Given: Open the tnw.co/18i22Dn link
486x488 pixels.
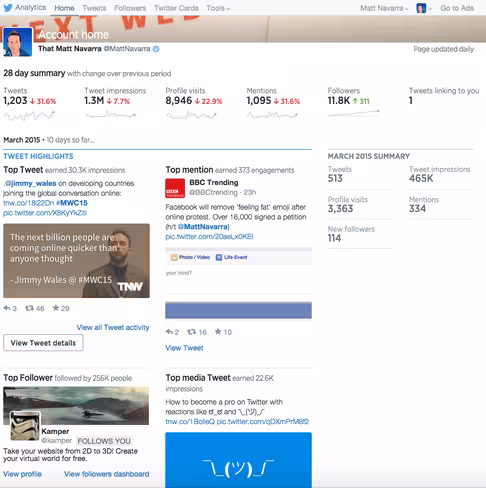Looking at the screenshot, I should click(28, 203).
